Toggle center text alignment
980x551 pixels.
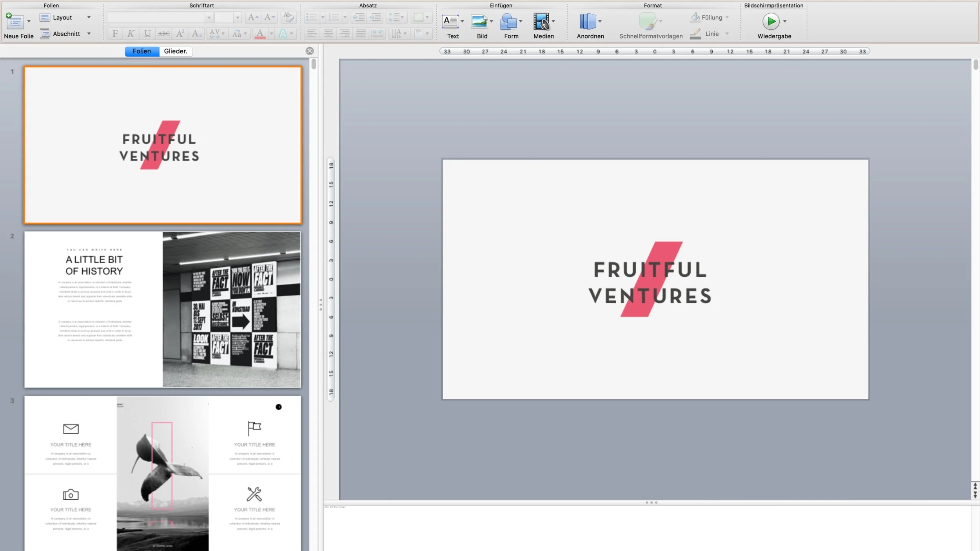pos(328,34)
